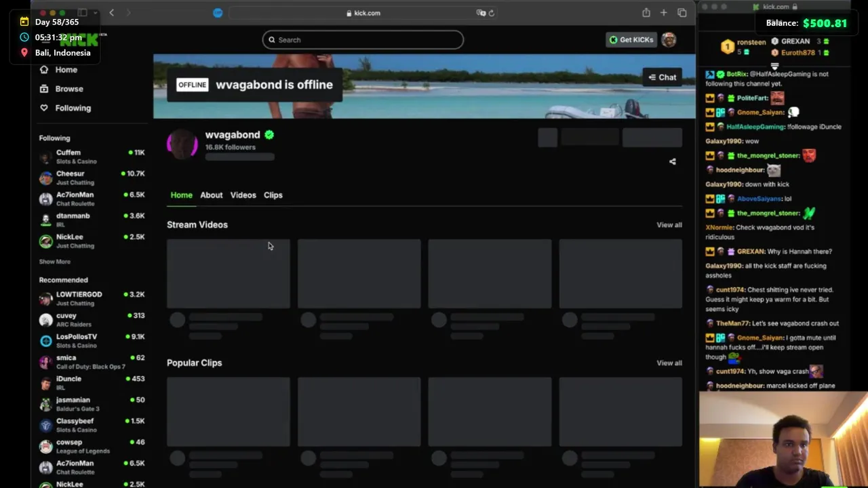Click the 16.8K followers text

pyautogui.click(x=231, y=147)
